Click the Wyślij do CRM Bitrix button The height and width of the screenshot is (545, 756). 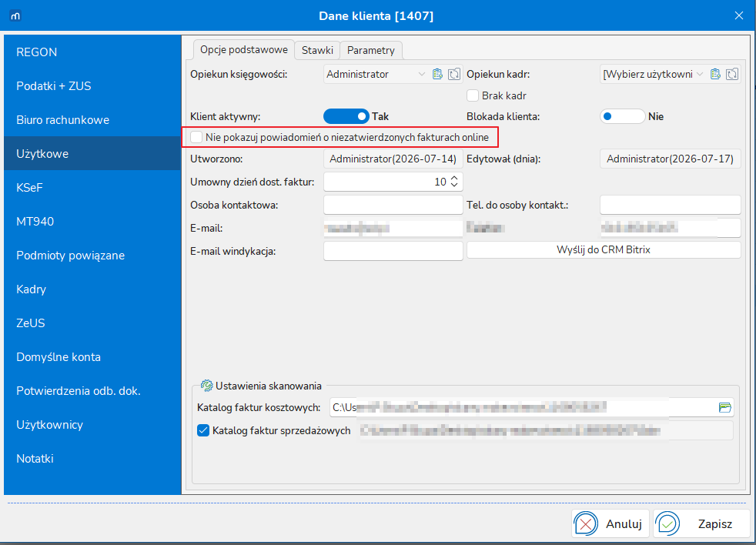coord(603,250)
